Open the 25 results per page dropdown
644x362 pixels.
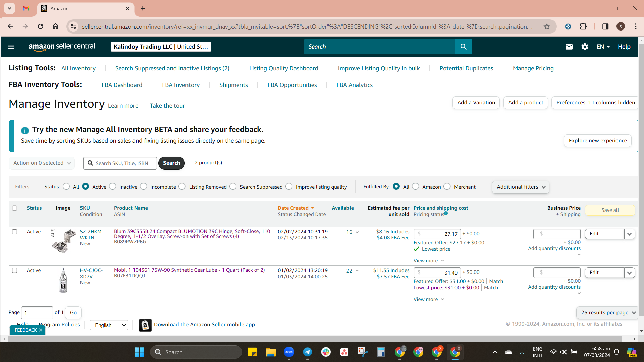[608, 312]
